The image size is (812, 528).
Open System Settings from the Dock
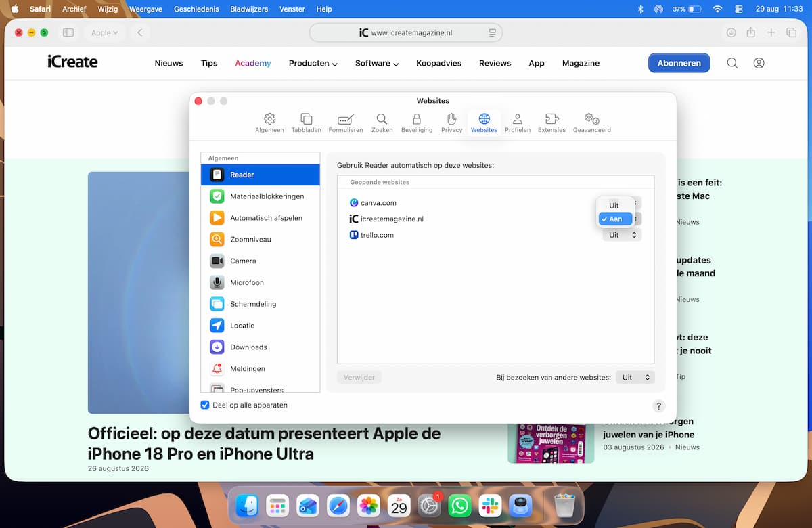point(429,506)
